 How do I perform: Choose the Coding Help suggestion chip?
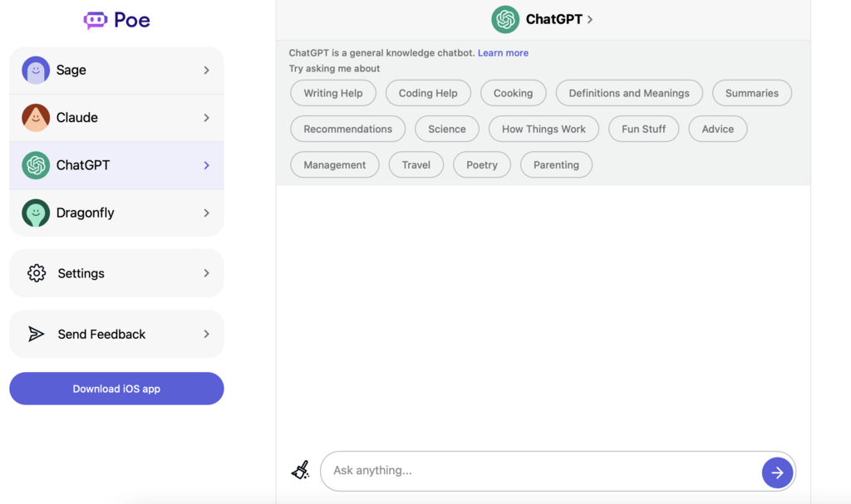(x=428, y=93)
